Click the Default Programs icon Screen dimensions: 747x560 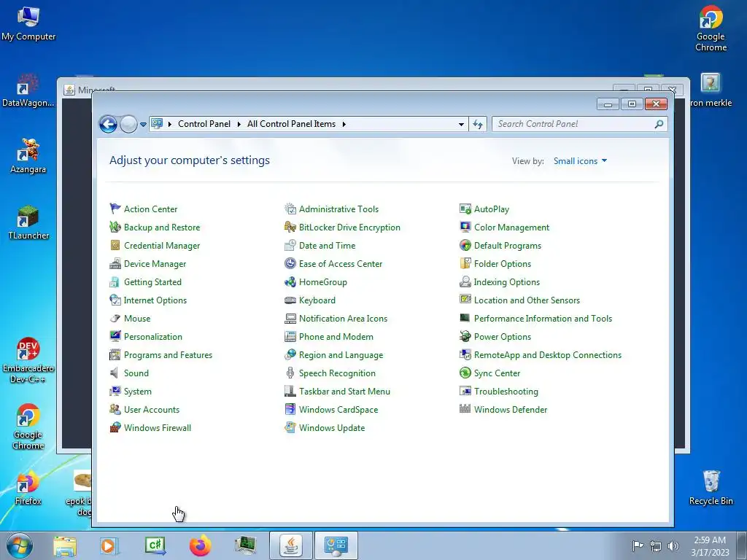(465, 245)
